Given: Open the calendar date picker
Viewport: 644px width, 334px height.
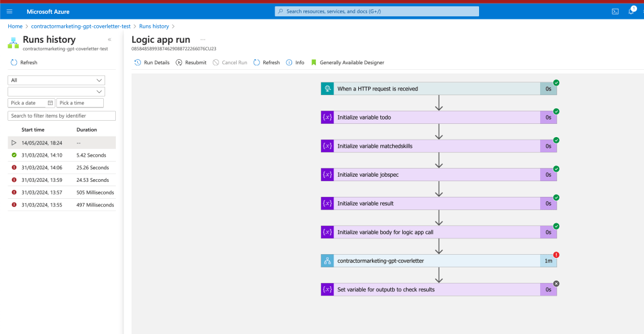Looking at the screenshot, I should pos(50,103).
